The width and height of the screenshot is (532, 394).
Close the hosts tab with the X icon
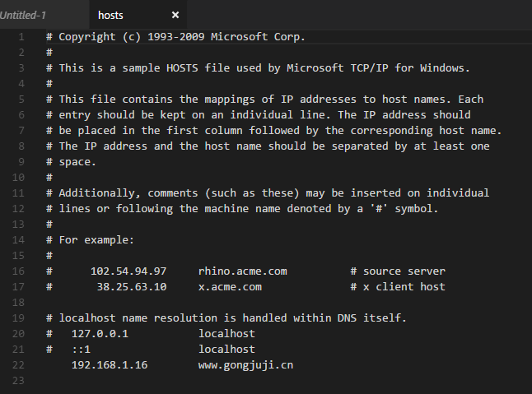point(175,15)
